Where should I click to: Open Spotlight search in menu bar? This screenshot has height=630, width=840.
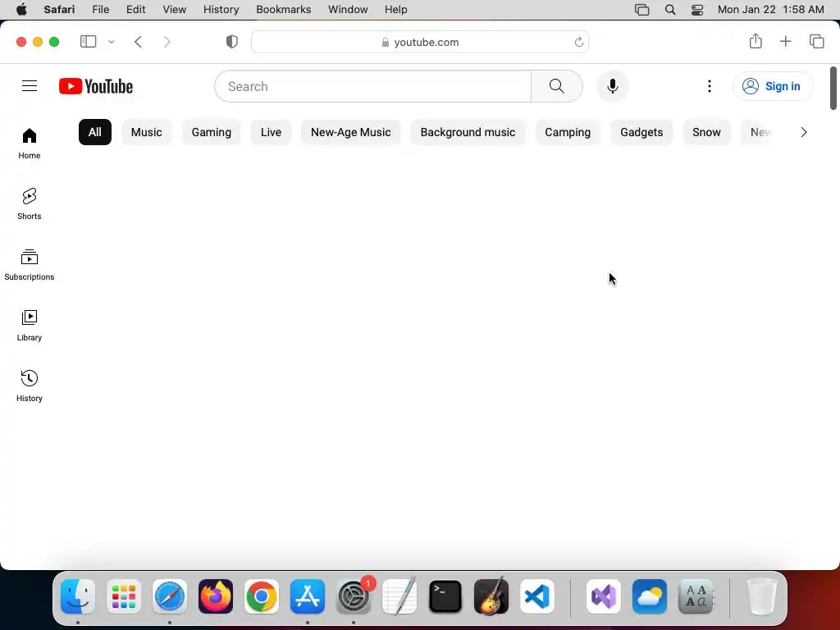[669, 10]
